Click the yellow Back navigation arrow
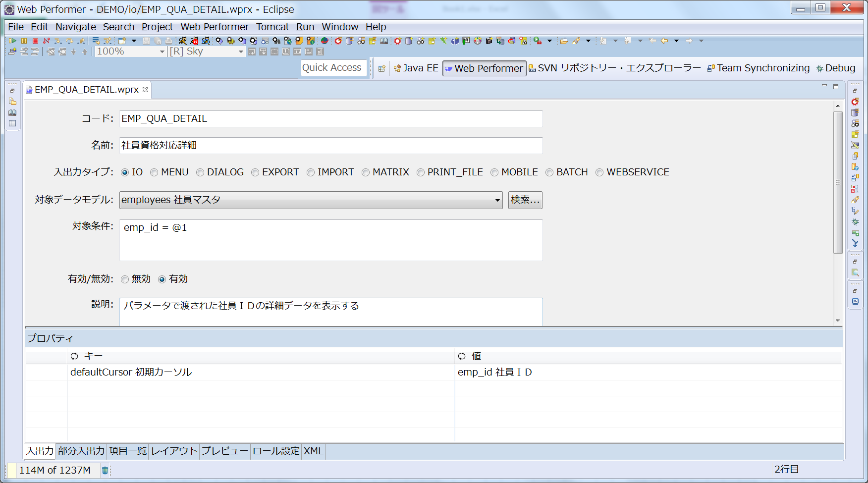 pyautogui.click(x=664, y=41)
